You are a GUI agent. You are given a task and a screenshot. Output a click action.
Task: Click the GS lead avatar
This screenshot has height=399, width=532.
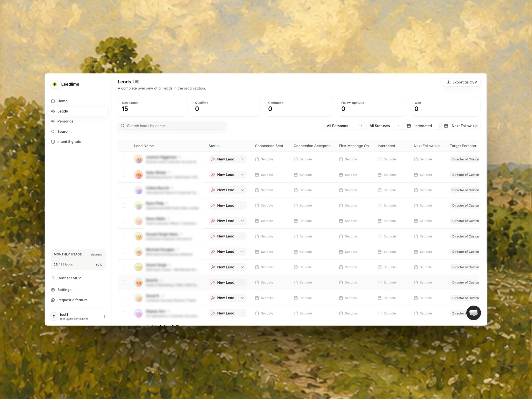[139, 236]
